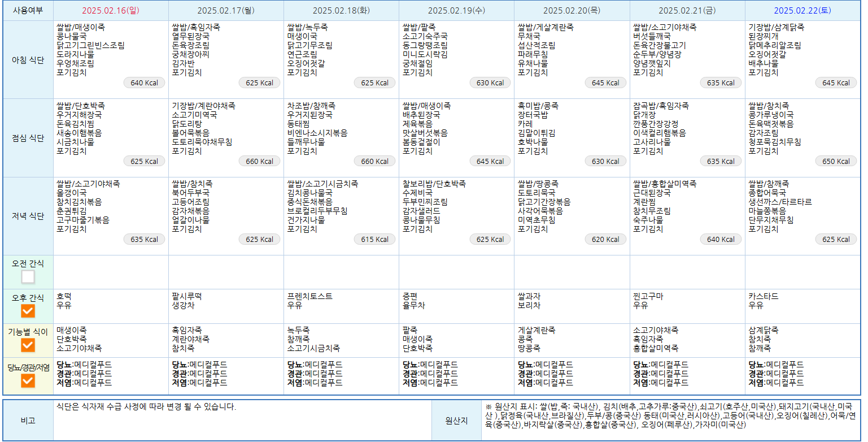Click the 고등어조림 item in Monday dinner
This screenshot has height=442, width=868.
point(190,202)
